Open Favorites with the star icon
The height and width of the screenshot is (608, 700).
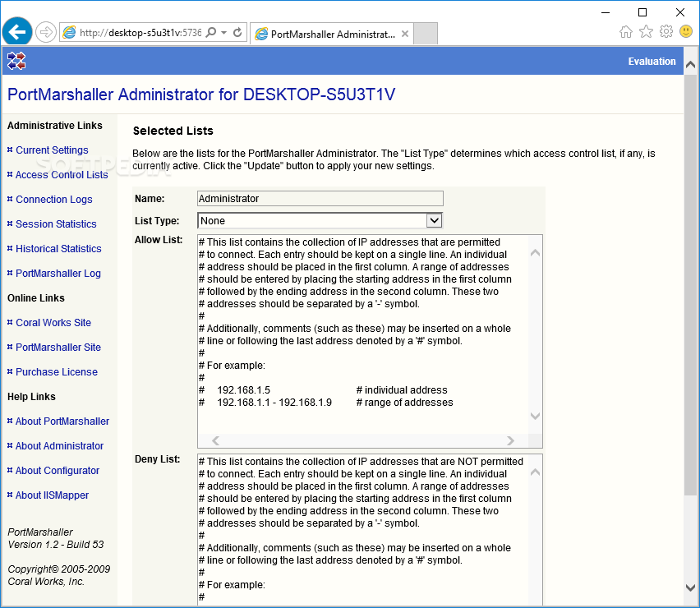(646, 32)
